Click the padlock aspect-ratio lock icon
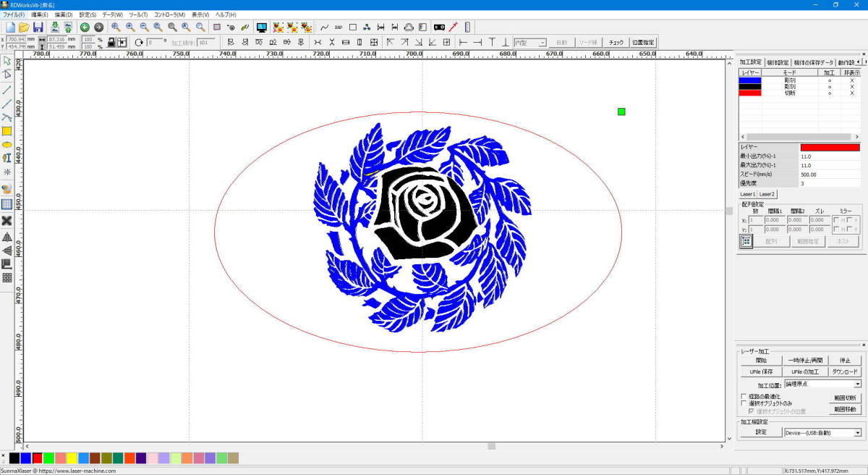Viewport: 868px width, 475px height. [x=112, y=42]
